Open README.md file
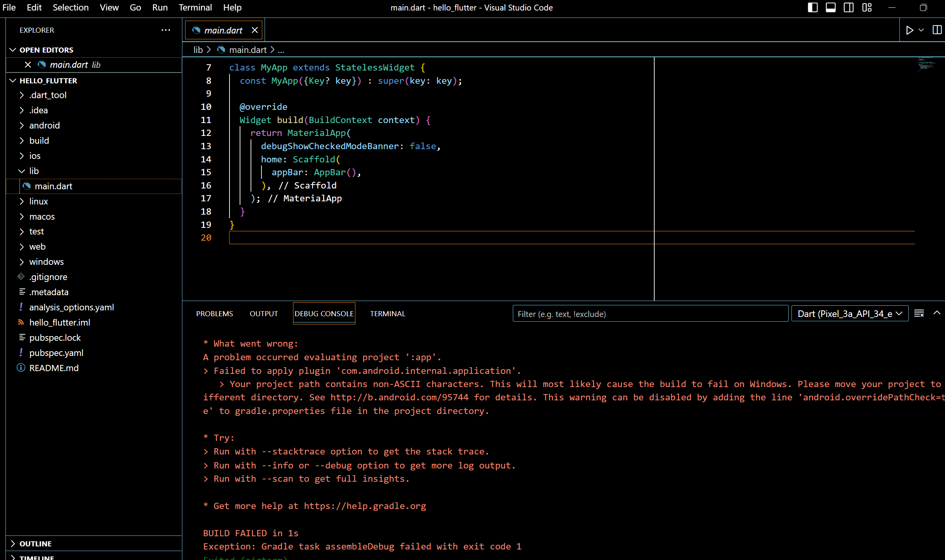945x560 pixels. click(94, 368)
